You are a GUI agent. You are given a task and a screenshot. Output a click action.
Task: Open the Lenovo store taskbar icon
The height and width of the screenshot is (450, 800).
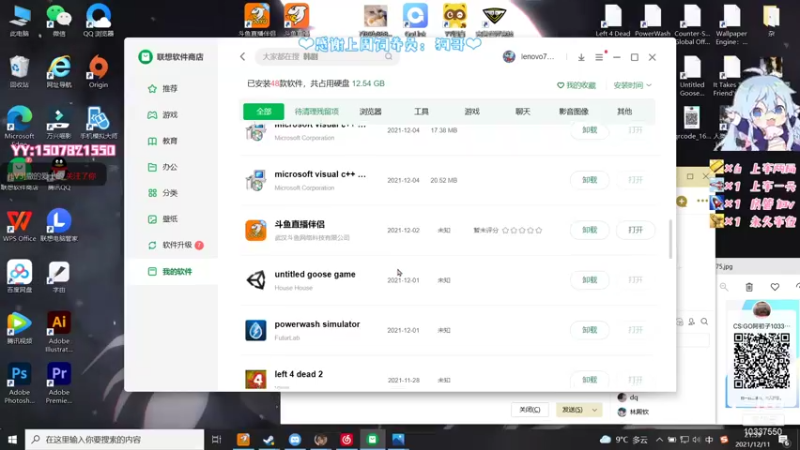(x=372, y=439)
